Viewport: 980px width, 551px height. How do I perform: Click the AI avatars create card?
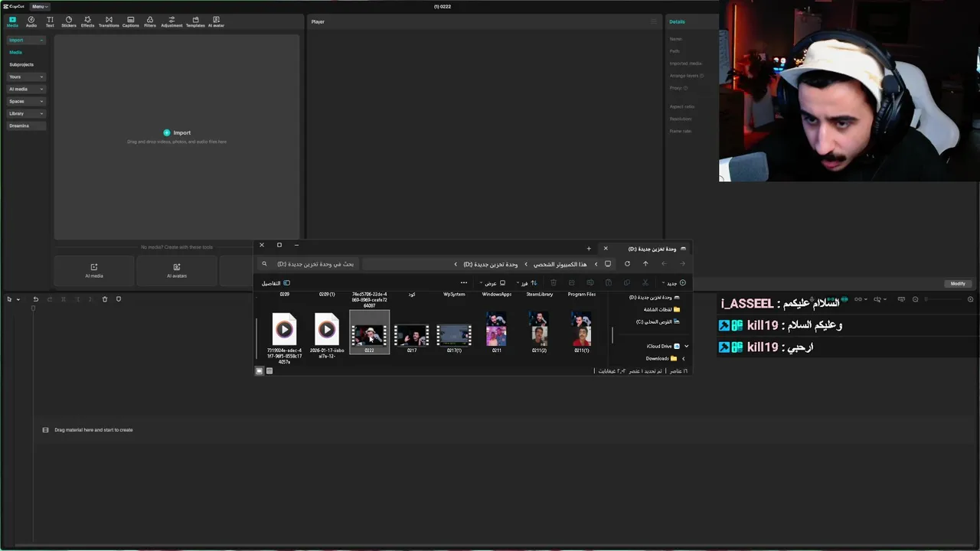pos(177,271)
